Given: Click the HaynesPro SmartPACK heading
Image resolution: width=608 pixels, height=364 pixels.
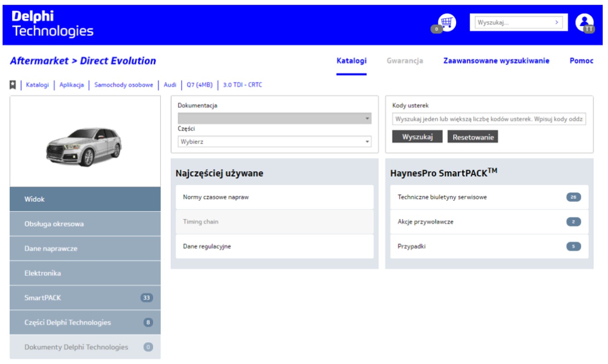Looking at the screenshot, I should pos(444,173).
